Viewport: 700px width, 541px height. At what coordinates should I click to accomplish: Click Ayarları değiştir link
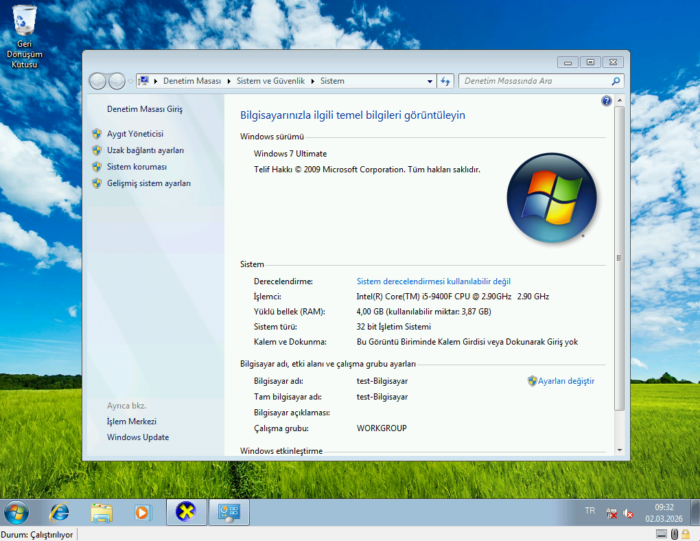coord(566,381)
